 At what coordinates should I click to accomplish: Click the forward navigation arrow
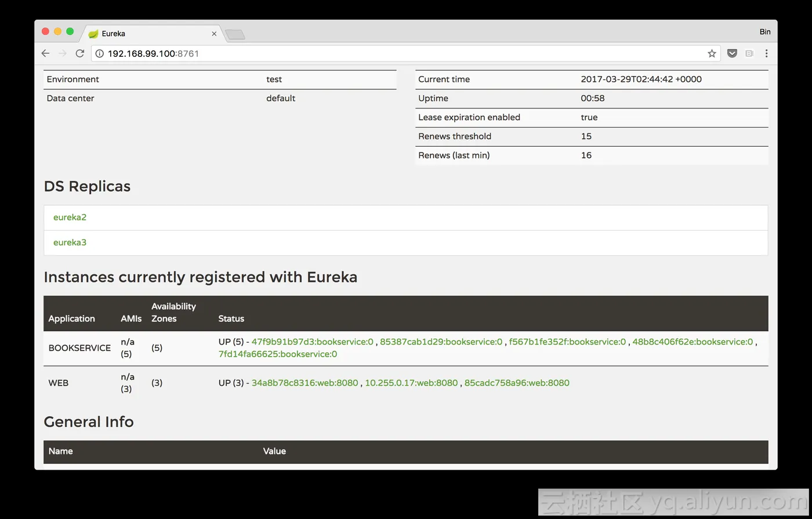coord(63,53)
